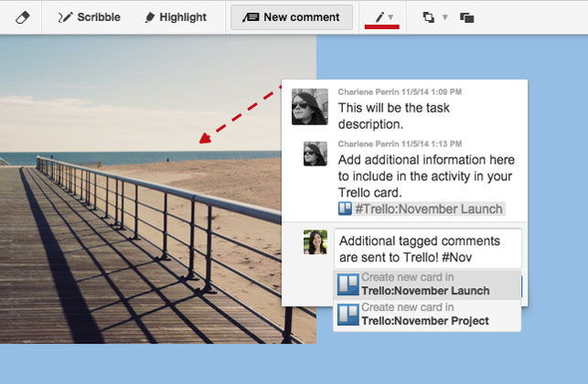Click the arrange objects icon

point(428,17)
